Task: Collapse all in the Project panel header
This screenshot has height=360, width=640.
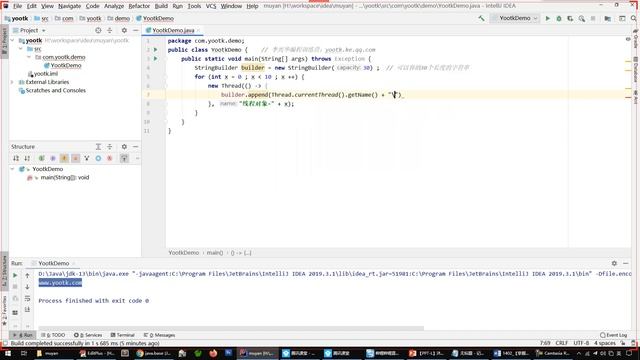Action: point(109,30)
